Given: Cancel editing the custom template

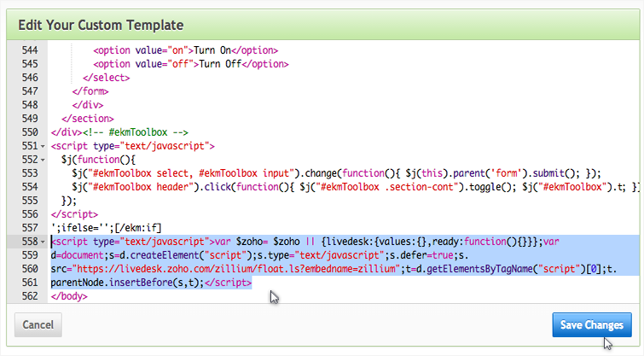Looking at the screenshot, I should 38,324.
